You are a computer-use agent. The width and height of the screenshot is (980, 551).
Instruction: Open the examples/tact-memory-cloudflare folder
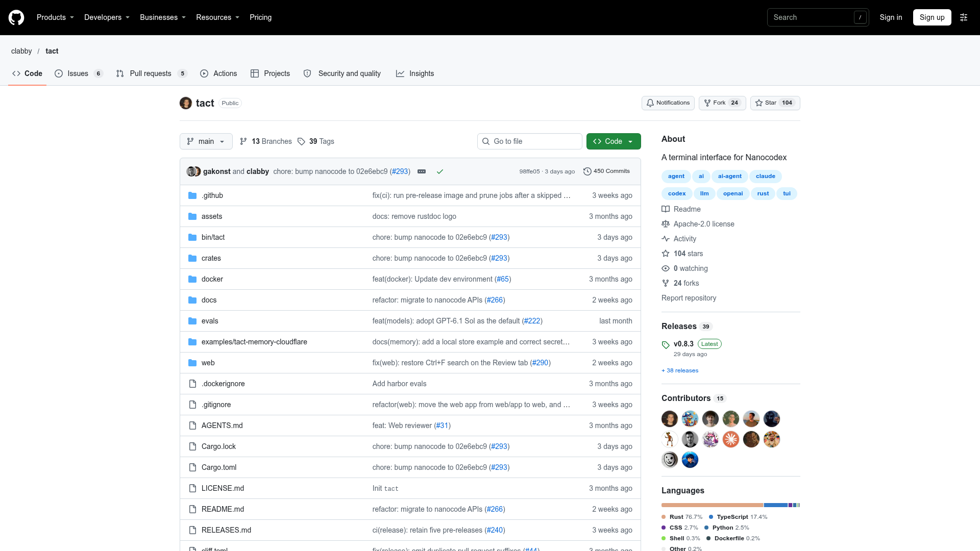(x=254, y=342)
